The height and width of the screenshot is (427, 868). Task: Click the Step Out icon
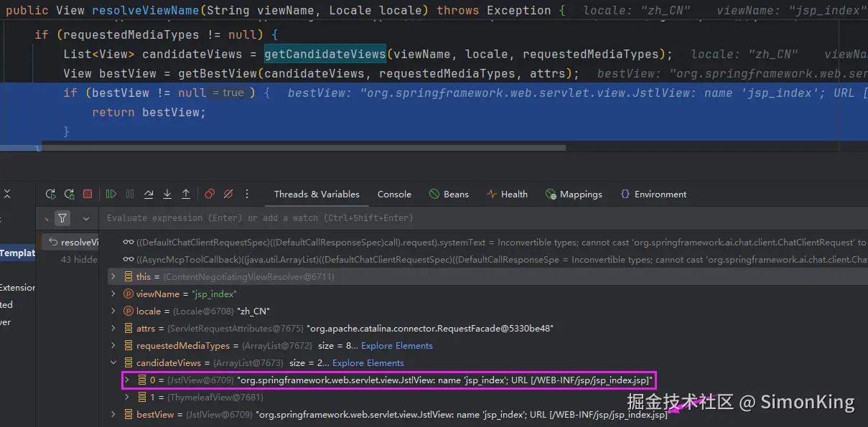click(186, 194)
